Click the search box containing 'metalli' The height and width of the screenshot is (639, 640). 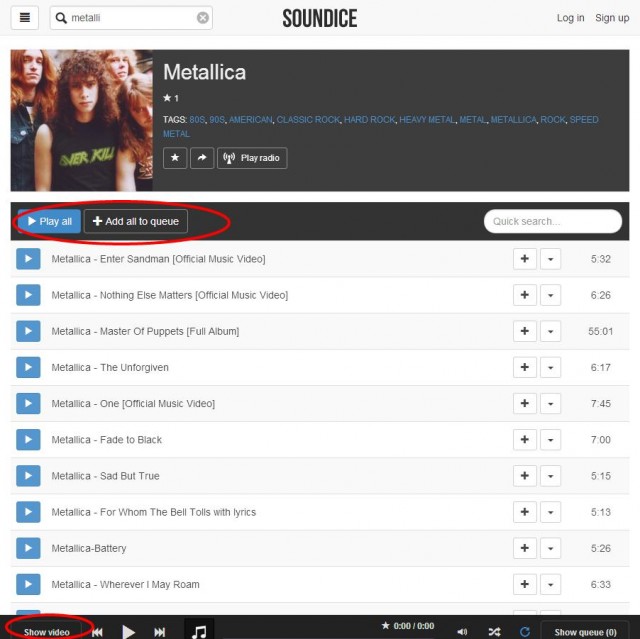(131, 18)
